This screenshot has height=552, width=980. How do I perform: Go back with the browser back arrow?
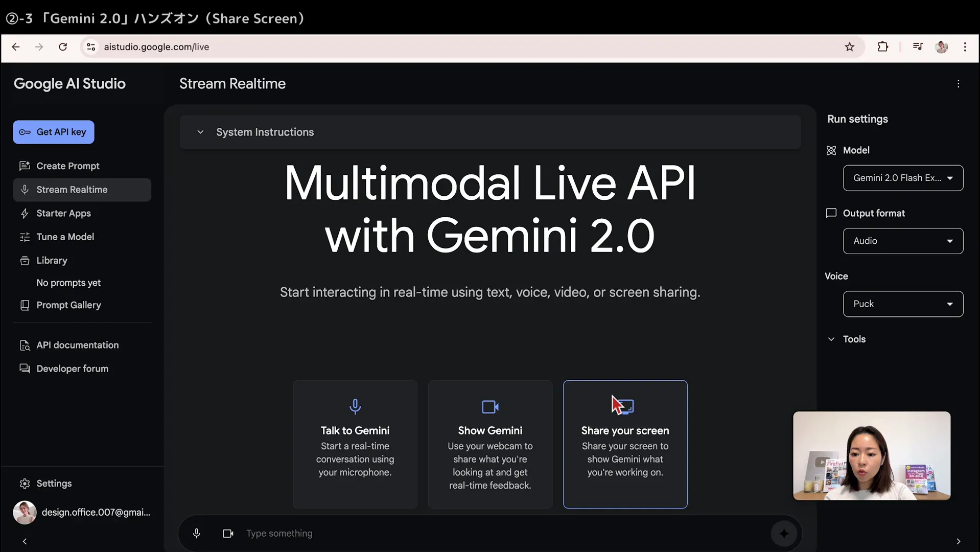pyautogui.click(x=16, y=47)
